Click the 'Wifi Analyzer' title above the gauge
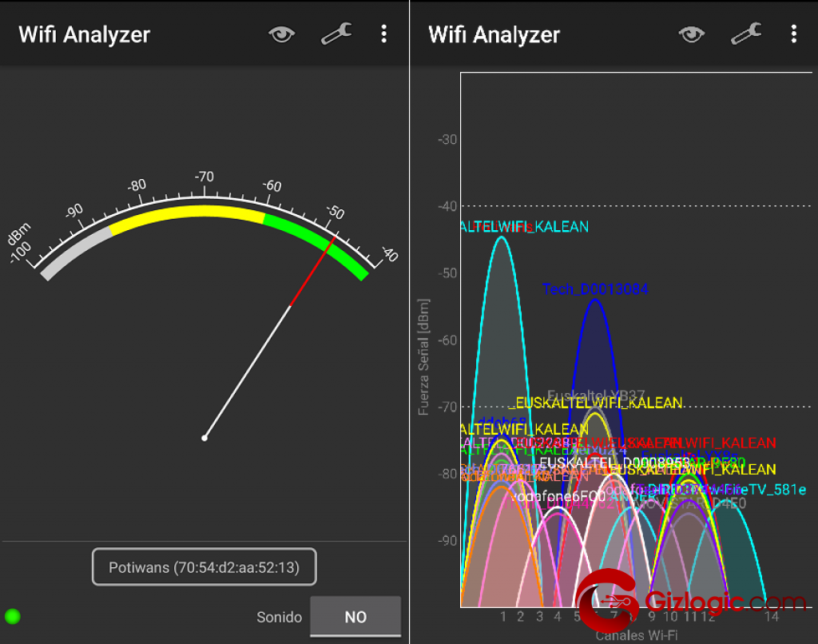This screenshot has width=818, height=644. (x=85, y=35)
